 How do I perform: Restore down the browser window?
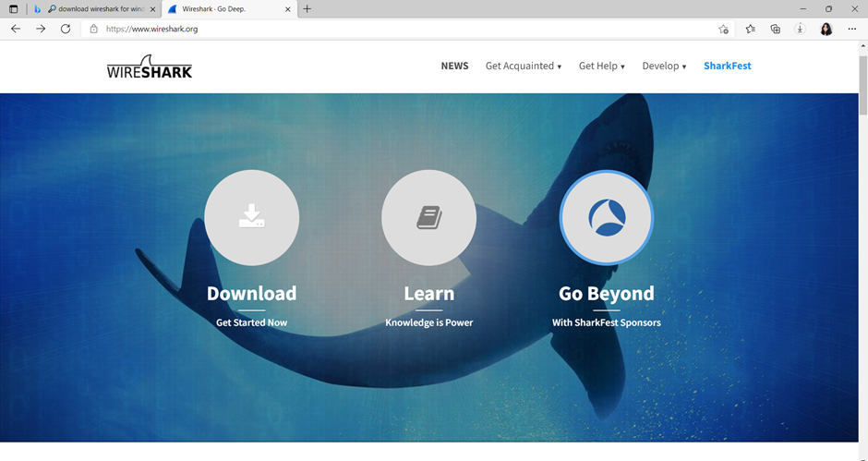point(828,9)
